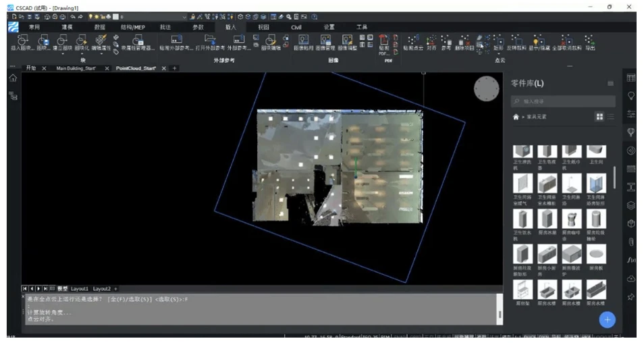Click the parts library search field

[563, 101]
